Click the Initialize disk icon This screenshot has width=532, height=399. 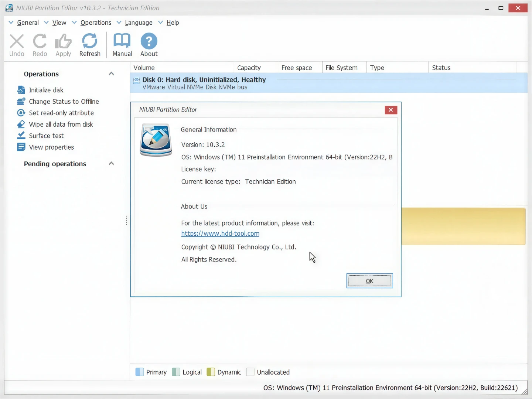pyautogui.click(x=21, y=90)
